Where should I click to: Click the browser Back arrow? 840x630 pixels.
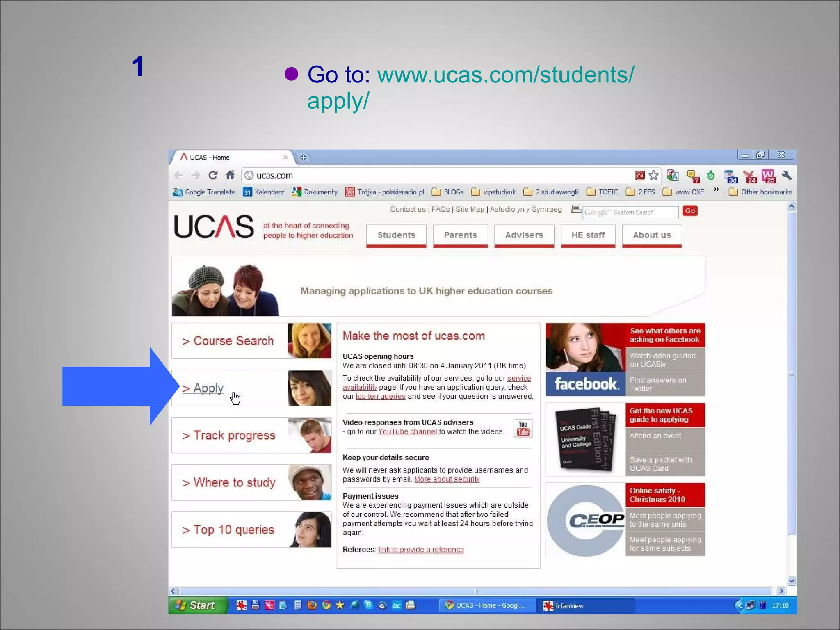[x=178, y=176]
